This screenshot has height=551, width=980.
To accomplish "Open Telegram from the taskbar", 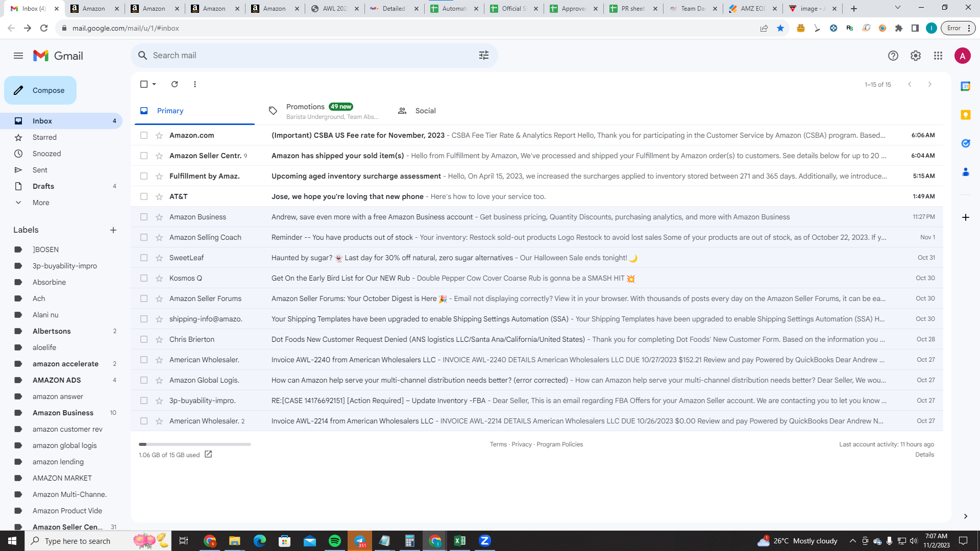I will pyautogui.click(x=360, y=541).
